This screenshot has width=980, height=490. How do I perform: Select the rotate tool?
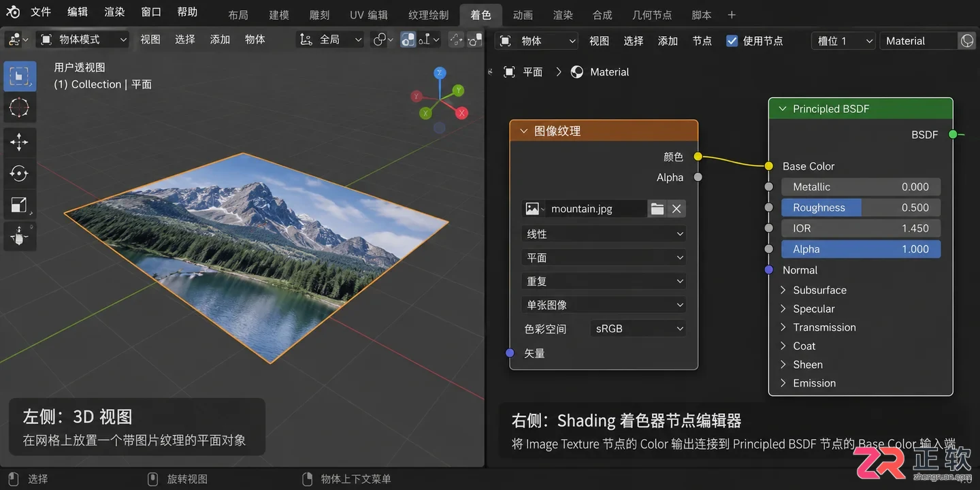20,173
